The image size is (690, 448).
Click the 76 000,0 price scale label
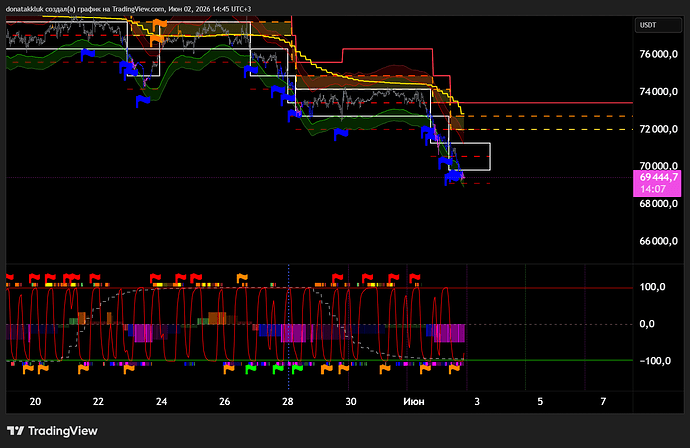[x=658, y=55]
